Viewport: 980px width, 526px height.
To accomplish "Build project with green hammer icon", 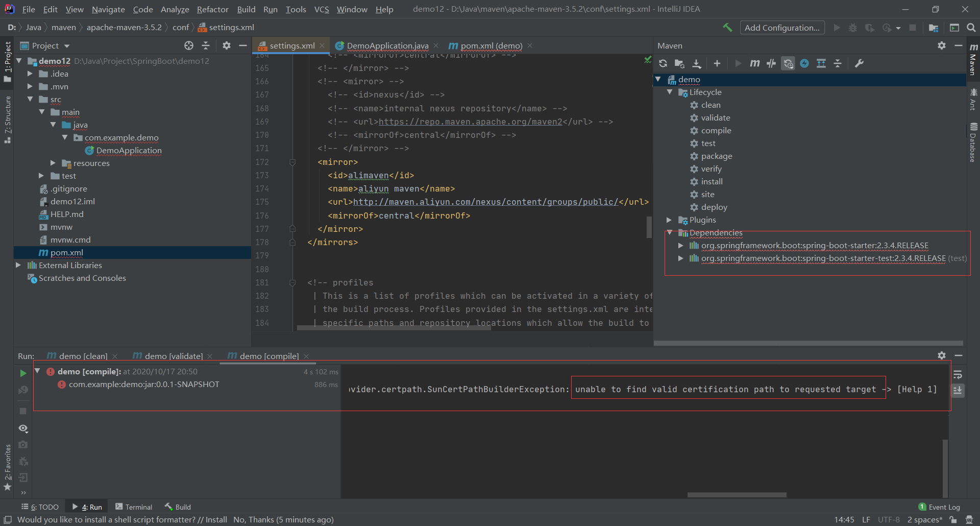I will click(x=727, y=28).
